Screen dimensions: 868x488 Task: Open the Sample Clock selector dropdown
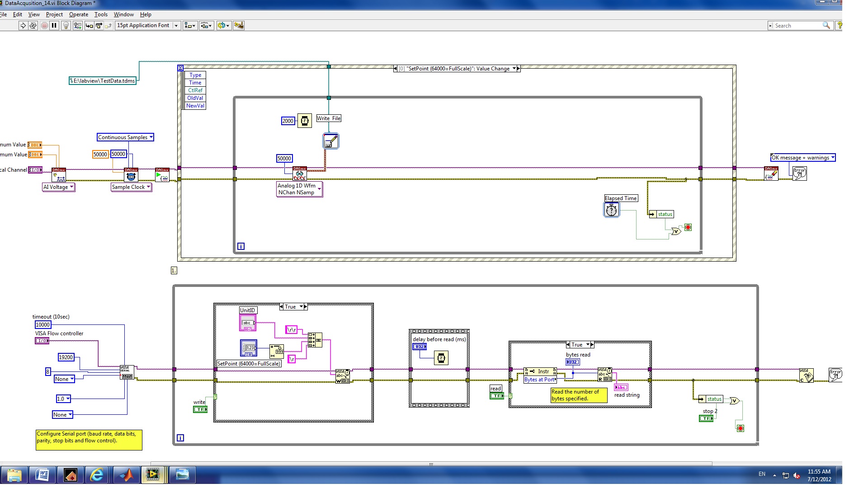(131, 187)
